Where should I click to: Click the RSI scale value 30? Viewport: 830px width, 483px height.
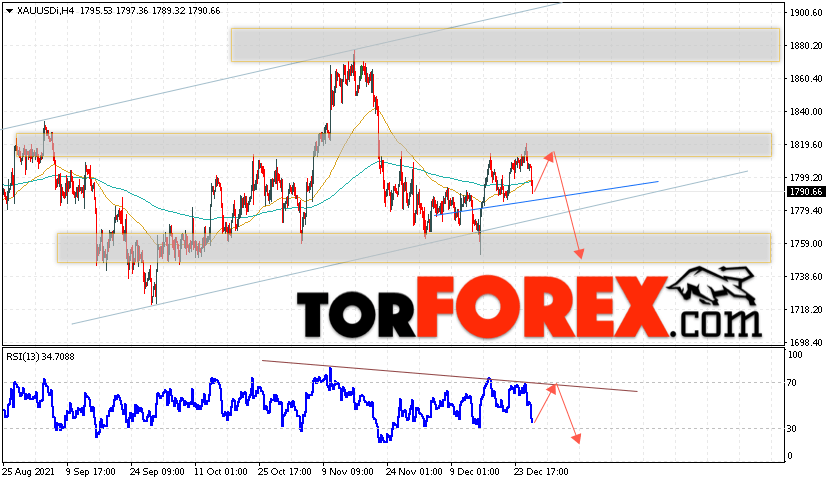pos(792,429)
